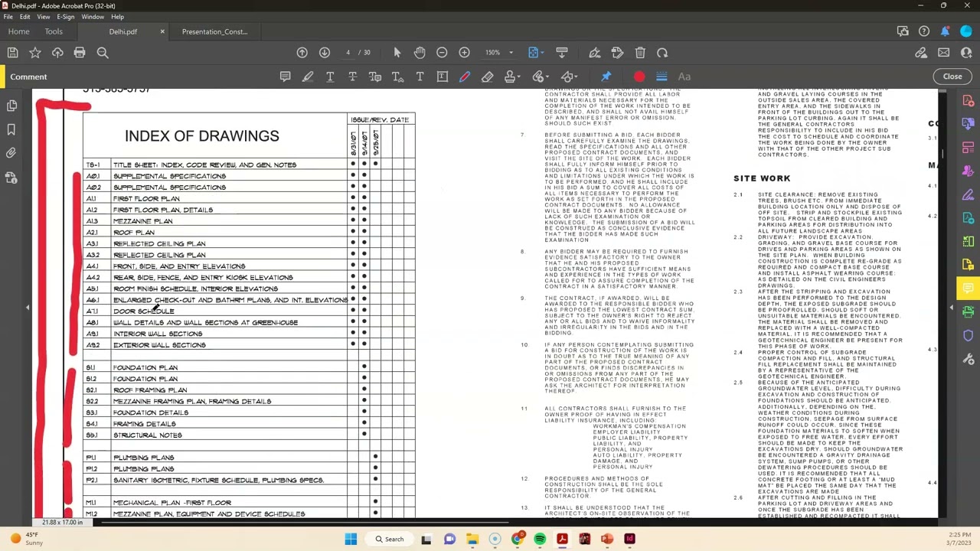
Task: Click the current page number field
Action: click(x=348, y=53)
